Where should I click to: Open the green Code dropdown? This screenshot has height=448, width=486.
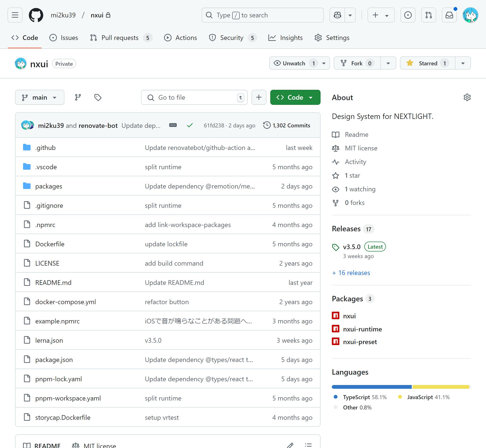pos(295,97)
